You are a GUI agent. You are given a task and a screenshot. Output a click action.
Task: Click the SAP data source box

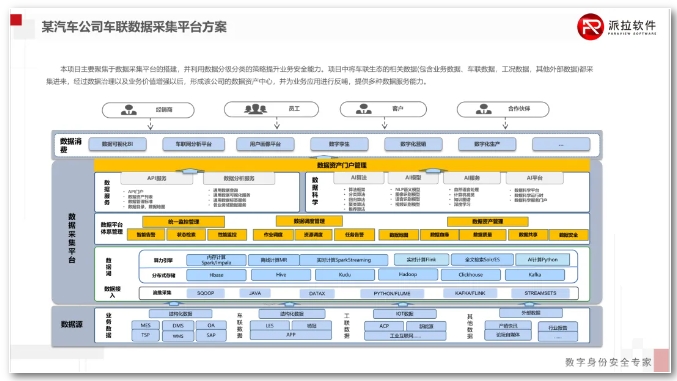(211, 335)
